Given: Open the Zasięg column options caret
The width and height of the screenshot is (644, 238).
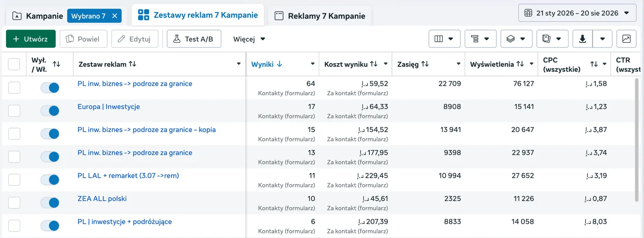Looking at the screenshot, I should pos(459,64).
